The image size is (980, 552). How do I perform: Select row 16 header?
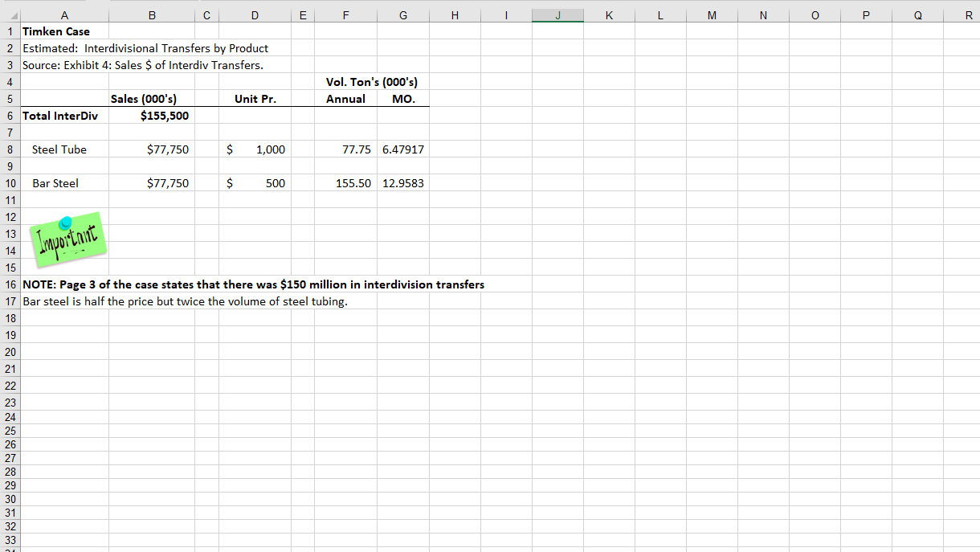tap(10, 284)
